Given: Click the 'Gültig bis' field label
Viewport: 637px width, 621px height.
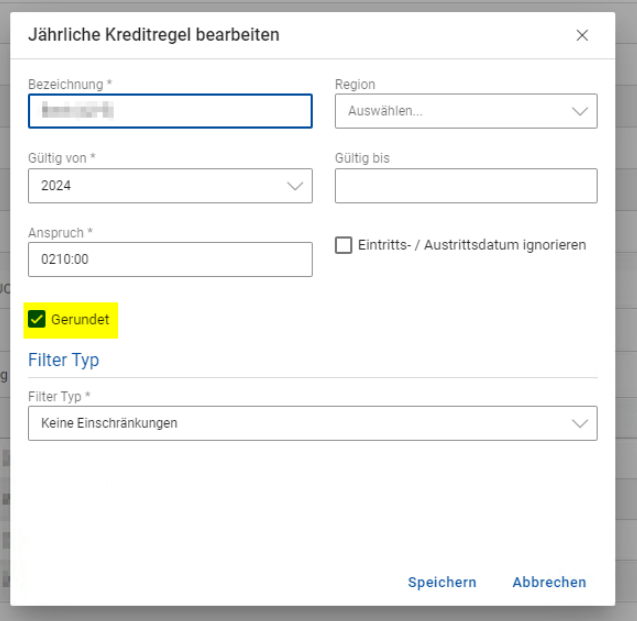Looking at the screenshot, I should pyautogui.click(x=362, y=158).
